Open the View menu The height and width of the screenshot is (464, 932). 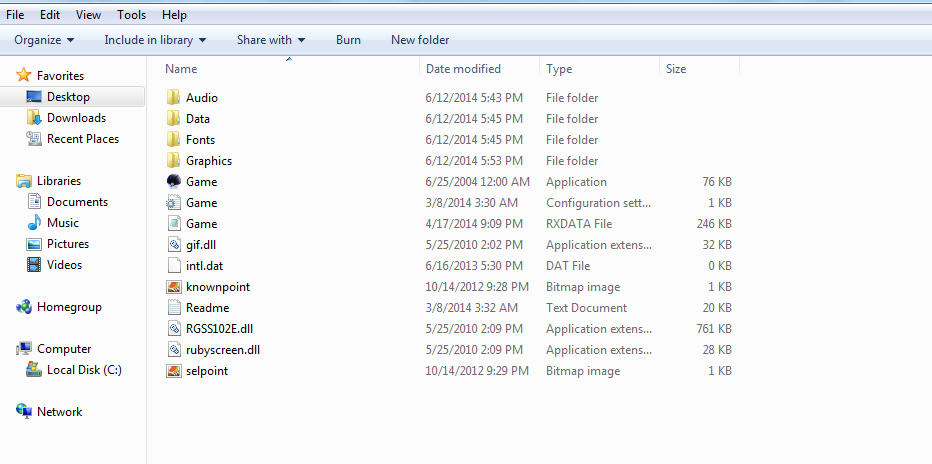88,15
